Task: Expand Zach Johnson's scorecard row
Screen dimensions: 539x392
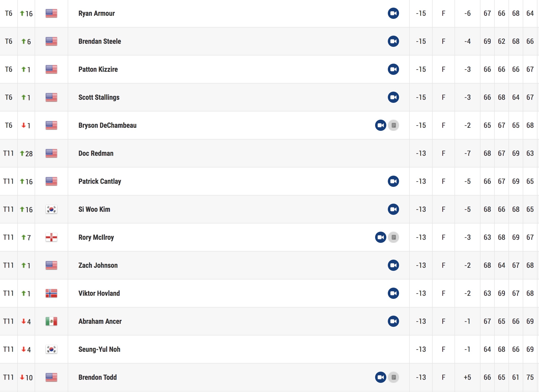Action: (x=269, y=265)
